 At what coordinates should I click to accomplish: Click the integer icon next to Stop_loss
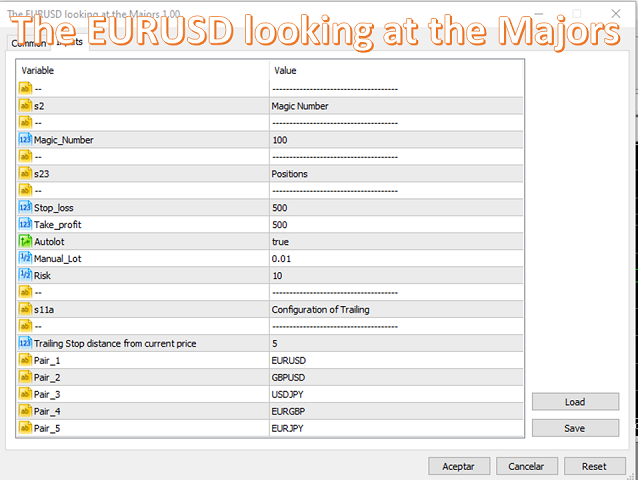(25, 207)
